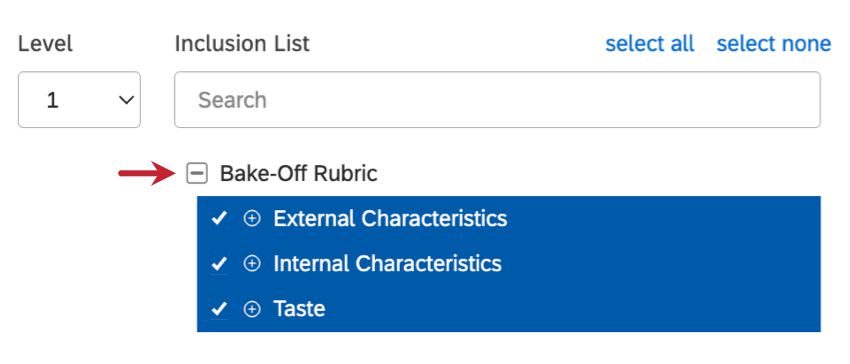Select the Bake-Off Rubric tree label

298,174
